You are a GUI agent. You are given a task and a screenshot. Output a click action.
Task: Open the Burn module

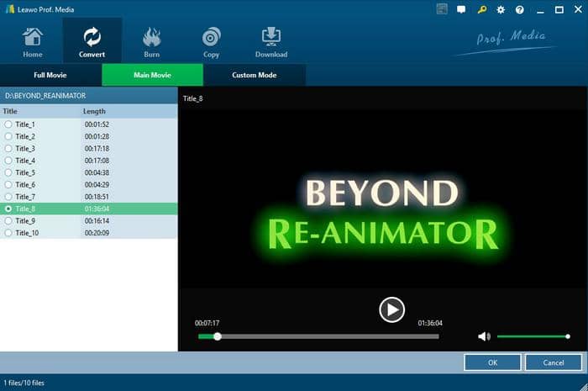pos(151,42)
